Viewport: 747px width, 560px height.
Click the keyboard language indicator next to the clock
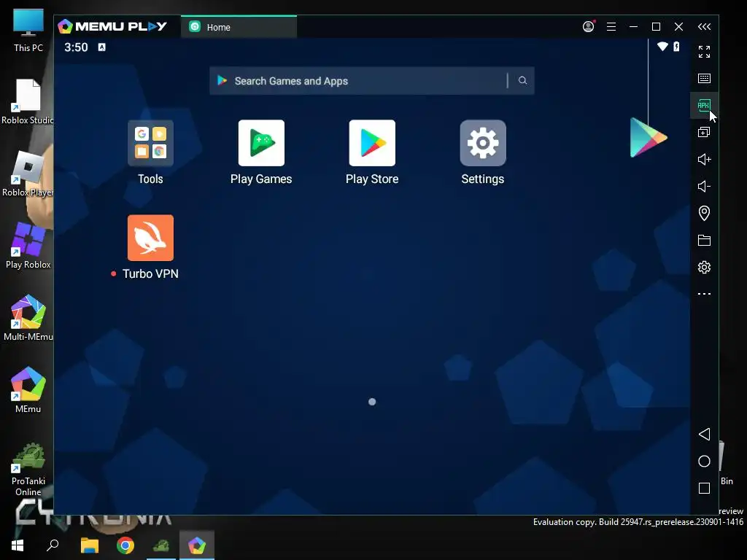click(x=101, y=47)
